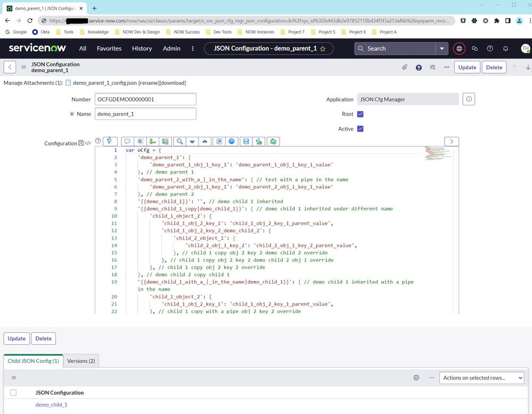Click the Comment Code speech-bubble icon
This screenshot has width=532, height=414.
127,141
